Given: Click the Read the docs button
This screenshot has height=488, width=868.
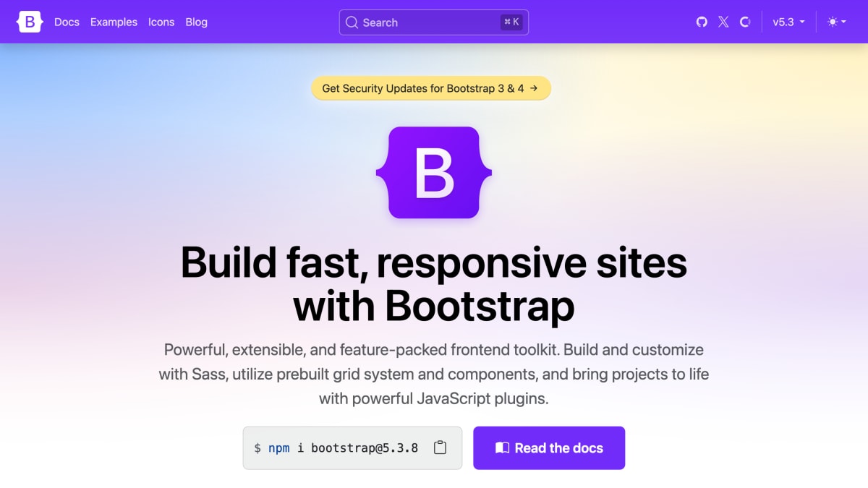Looking at the screenshot, I should (549, 448).
